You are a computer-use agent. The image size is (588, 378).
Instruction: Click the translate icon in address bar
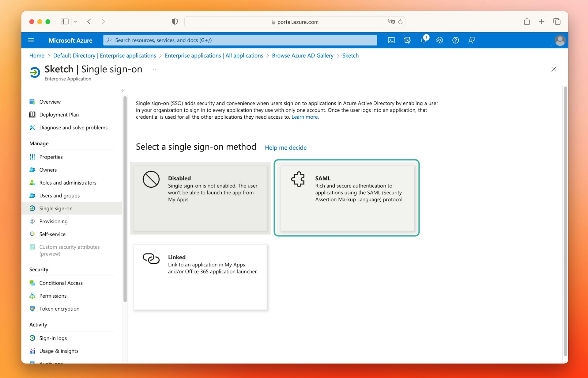click(391, 21)
